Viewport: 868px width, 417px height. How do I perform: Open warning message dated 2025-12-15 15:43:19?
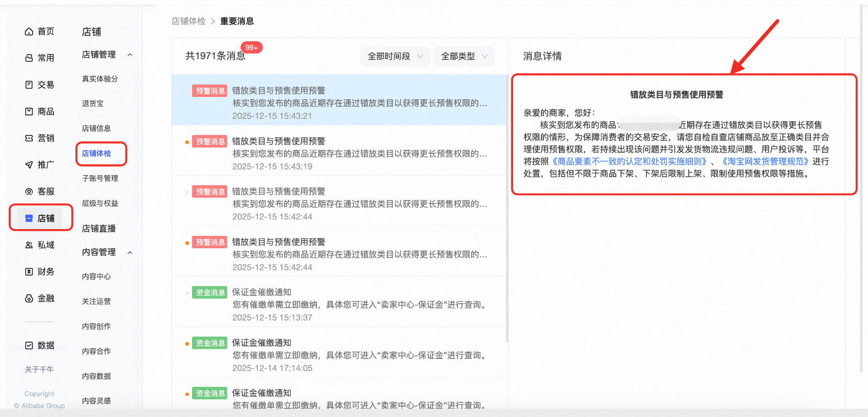[x=339, y=150]
